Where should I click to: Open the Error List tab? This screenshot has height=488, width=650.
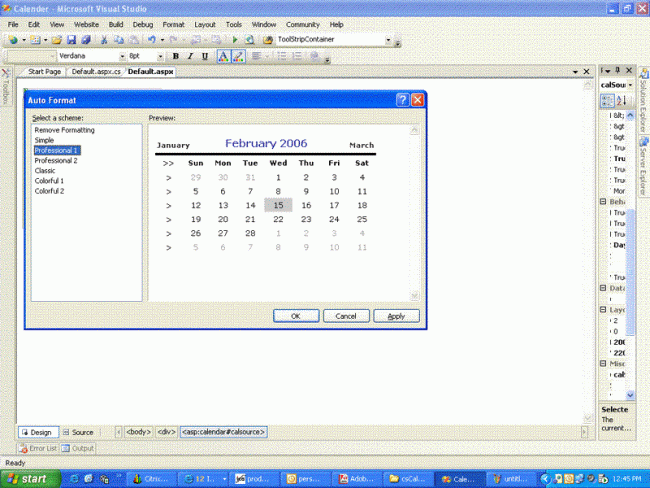[38, 448]
